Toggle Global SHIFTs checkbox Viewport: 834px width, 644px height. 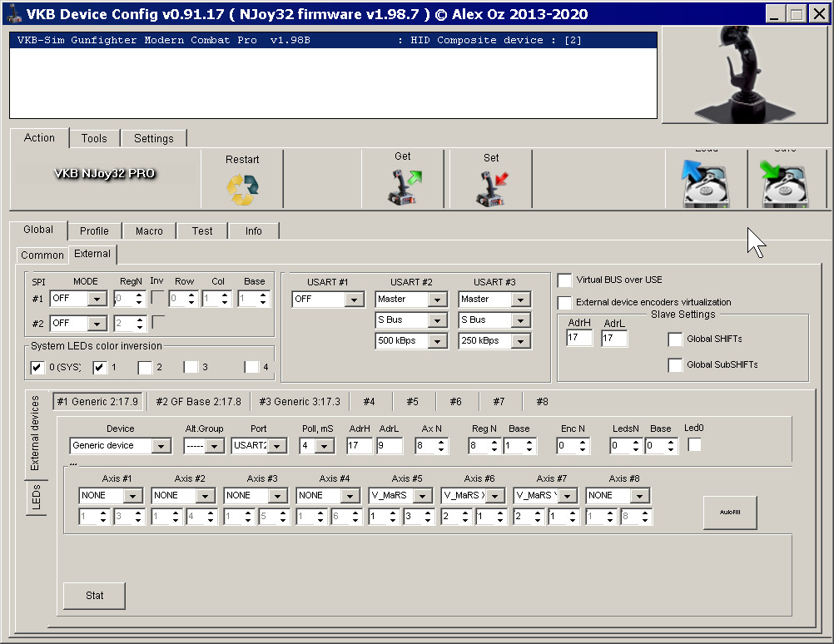[675, 339]
